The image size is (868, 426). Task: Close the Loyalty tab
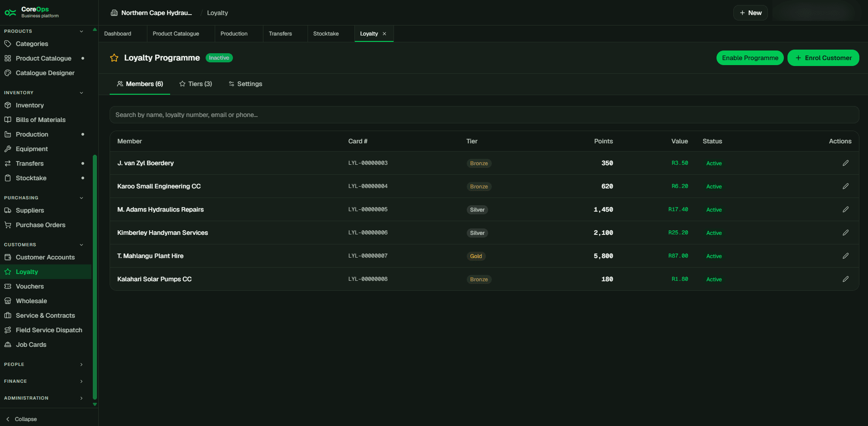(x=384, y=34)
